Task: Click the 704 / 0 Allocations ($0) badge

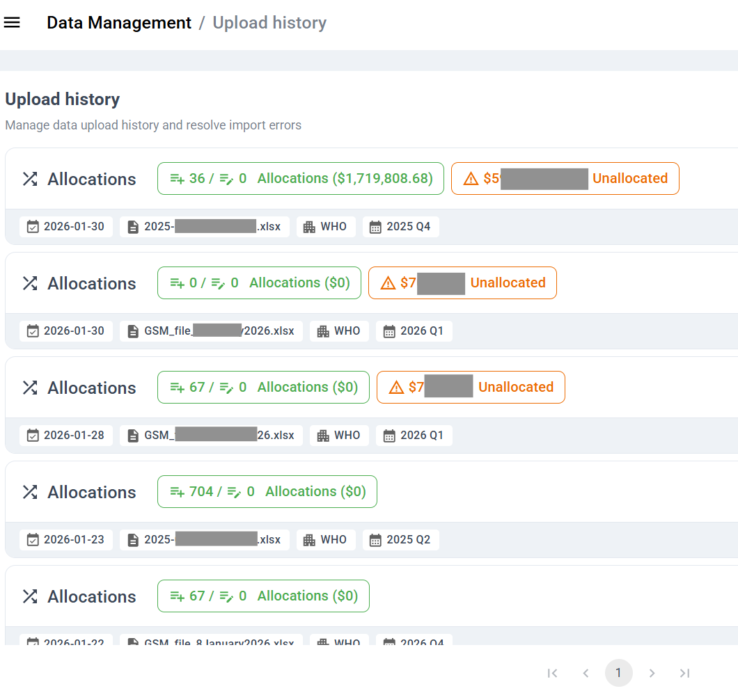Action: 267,492
